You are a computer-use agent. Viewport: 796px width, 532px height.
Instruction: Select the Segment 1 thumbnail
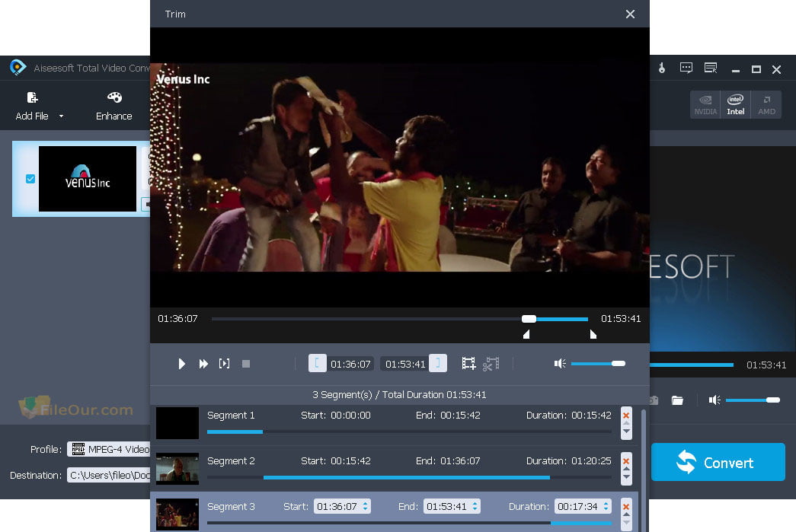click(177, 423)
